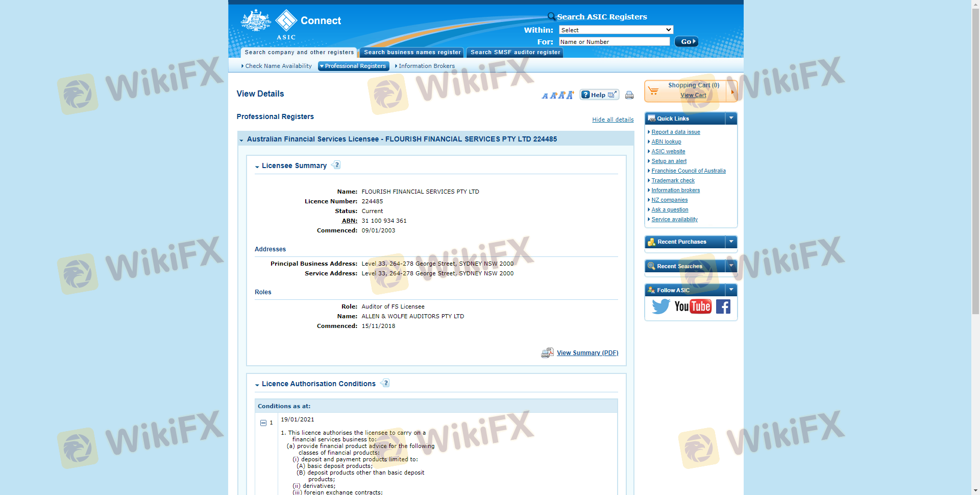Image resolution: width=980 pixels, height=495 pixels.
Task: Click the ABN value 31 100 934 361
Action: coord(384,221)
